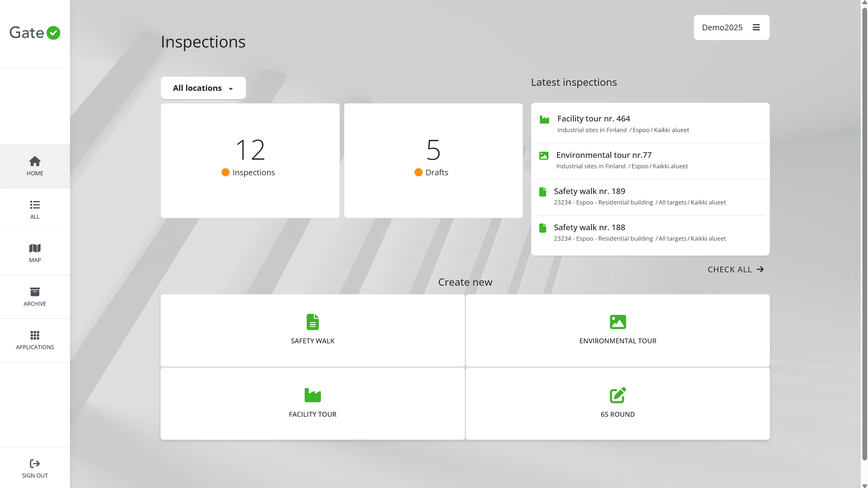Click the Environmental Tour image icon

coord(617,322)
